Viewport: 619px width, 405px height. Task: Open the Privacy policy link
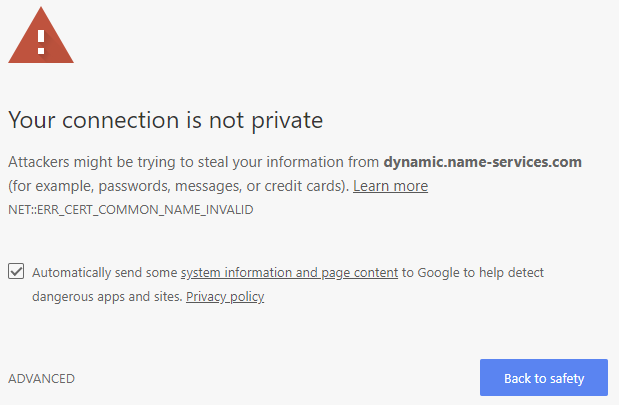pos(225,297)
